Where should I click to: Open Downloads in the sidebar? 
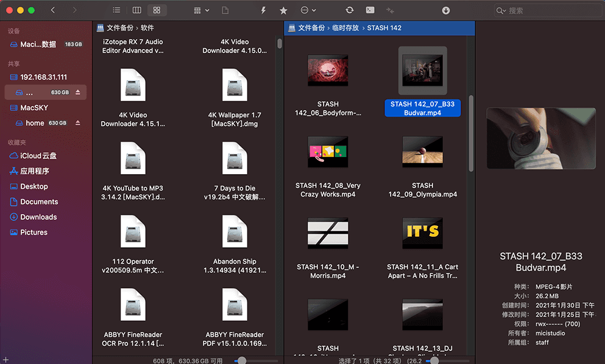(x=38, y=217)
